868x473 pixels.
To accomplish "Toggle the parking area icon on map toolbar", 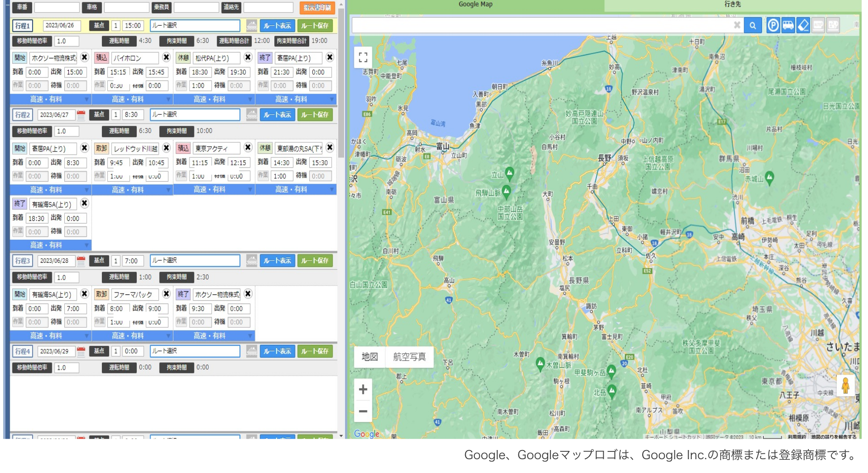I will click(773, 25).
